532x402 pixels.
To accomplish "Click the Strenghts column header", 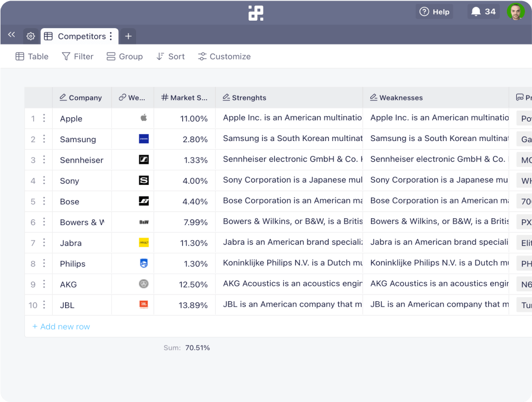I will tap(289, 98).
